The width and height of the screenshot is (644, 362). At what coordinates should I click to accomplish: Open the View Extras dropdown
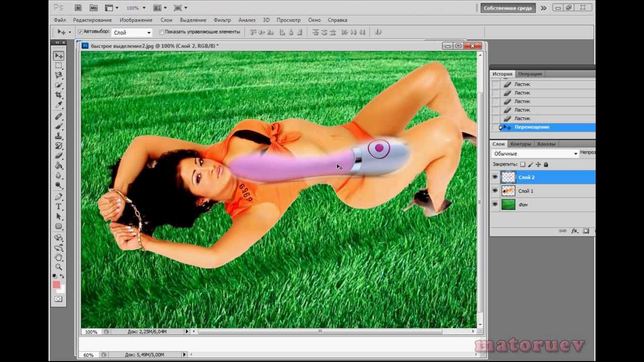pos(112,8)
